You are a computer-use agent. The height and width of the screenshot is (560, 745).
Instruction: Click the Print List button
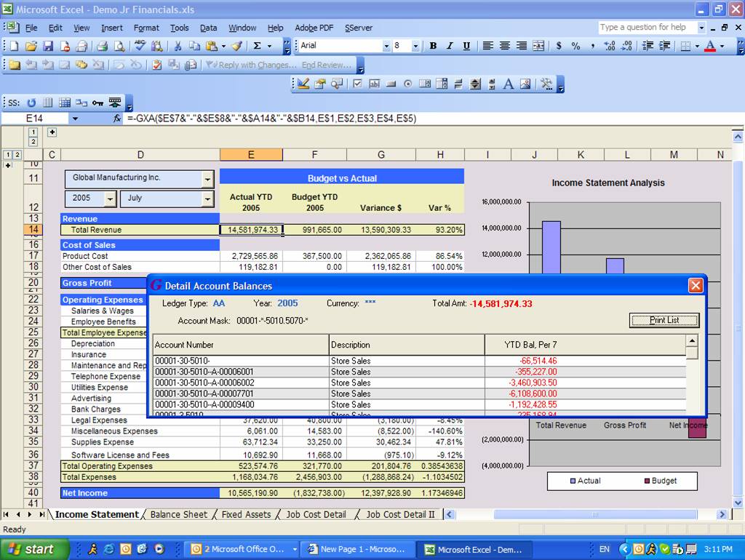664,320
